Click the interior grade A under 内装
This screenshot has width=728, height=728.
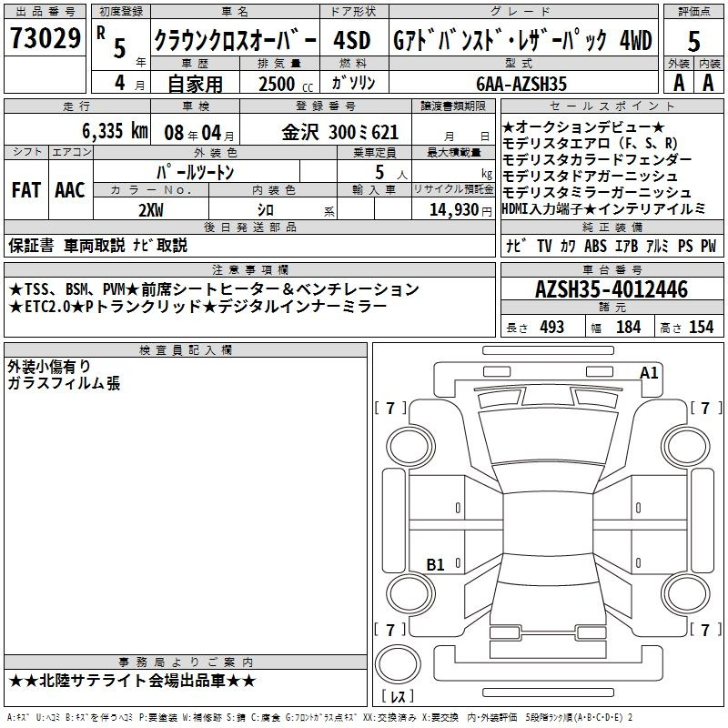point(709,81)
